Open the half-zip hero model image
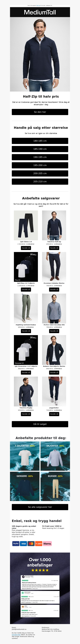 coord(40,54)
